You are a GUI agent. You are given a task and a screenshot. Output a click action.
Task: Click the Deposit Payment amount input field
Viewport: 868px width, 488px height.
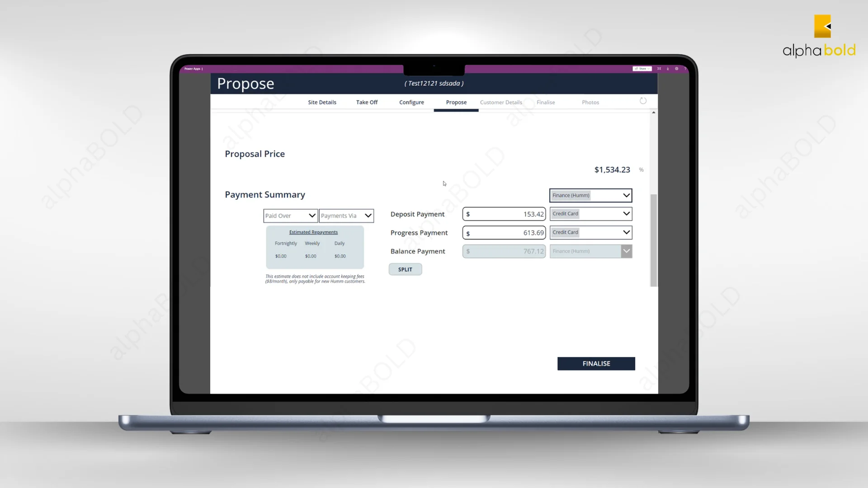click(x=504, y=213)
